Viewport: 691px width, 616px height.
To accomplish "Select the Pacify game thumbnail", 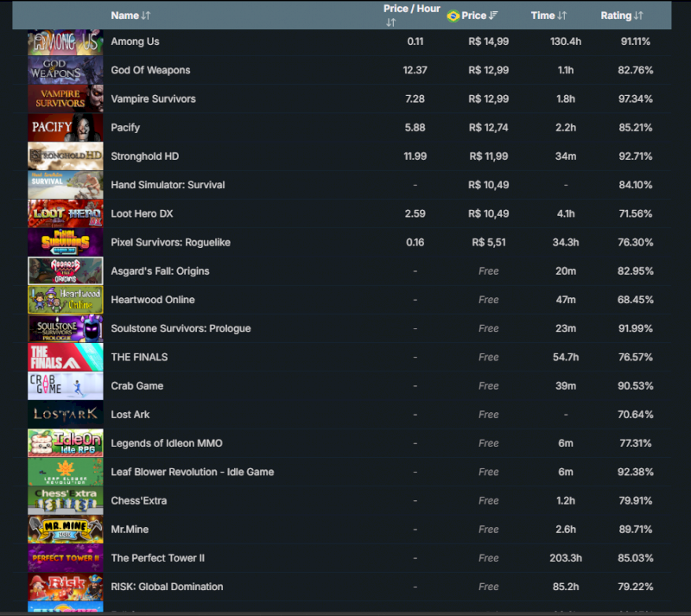I will (65, 127).
